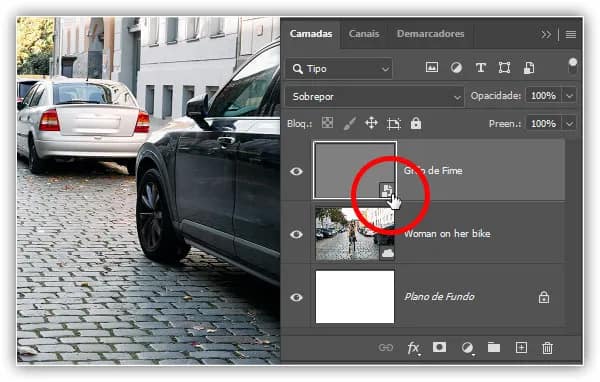Image resolution: width=600 pixels, height=382 pixels.
Task: Hide the Woman on her bike layer
Action: tap(296, 234)
